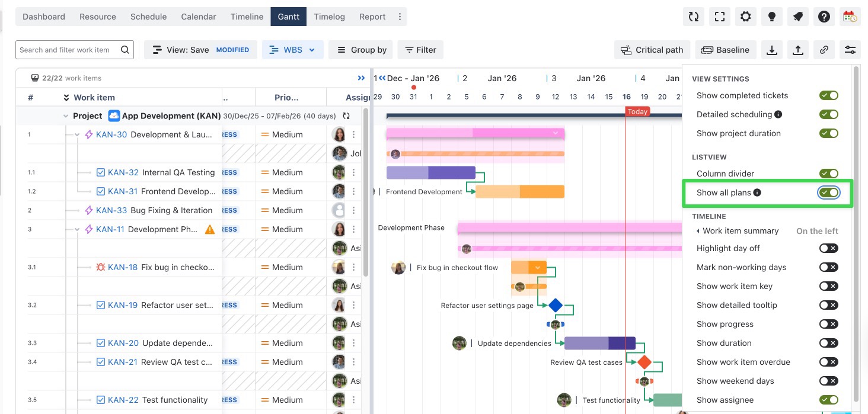Click the lightbulb tips icon
The width and height of the screenshot is (868, 414).
772,17
